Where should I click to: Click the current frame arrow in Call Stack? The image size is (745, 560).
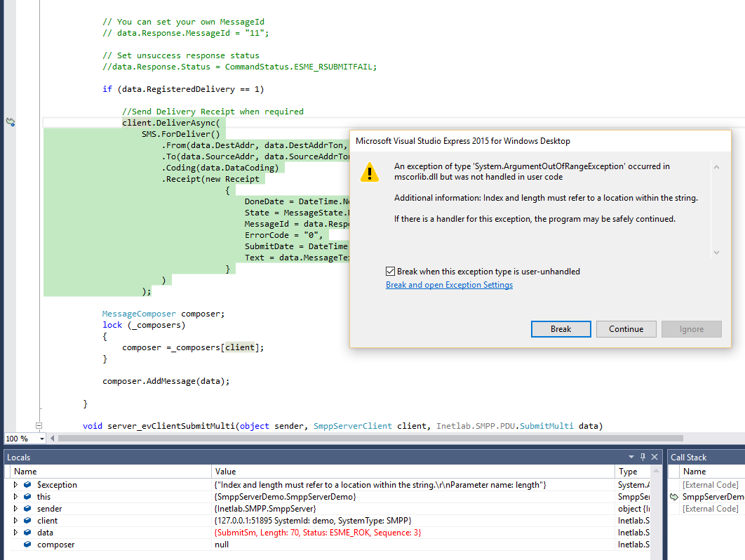[x=676, y=497]
